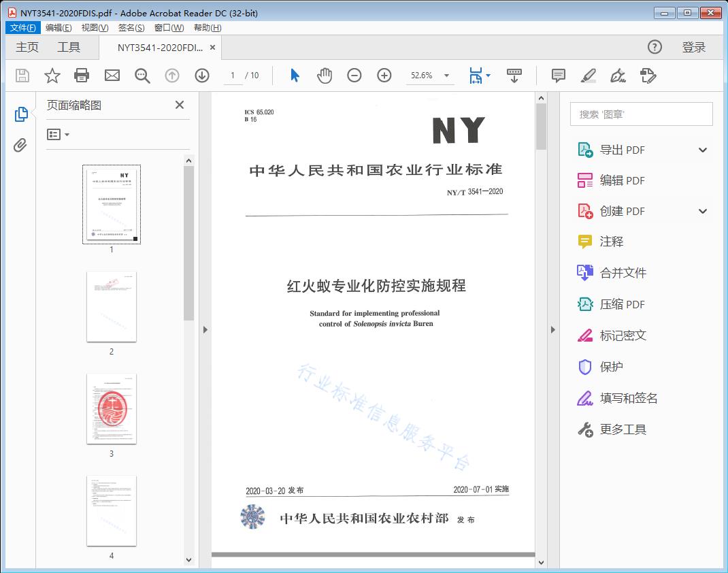Select page 3 thumbnail in the sidebar
The width and height of the screenshot is (728, 573).
(111, 408)
